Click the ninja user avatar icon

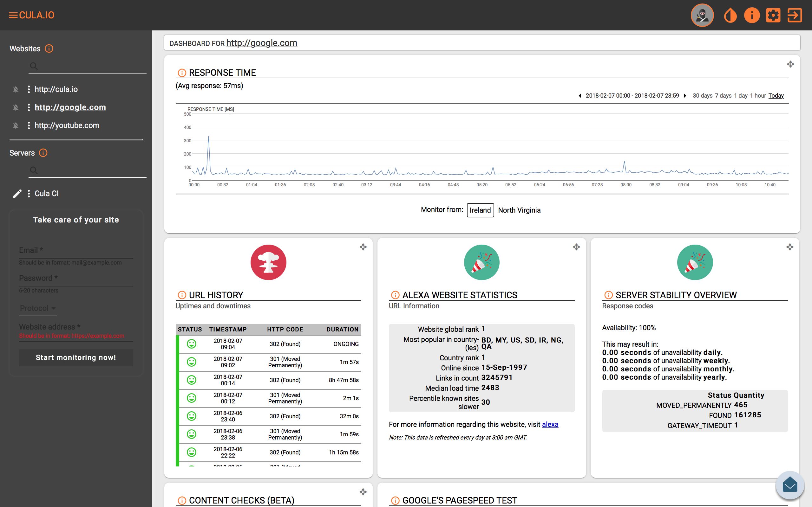(x=702, y=15)
